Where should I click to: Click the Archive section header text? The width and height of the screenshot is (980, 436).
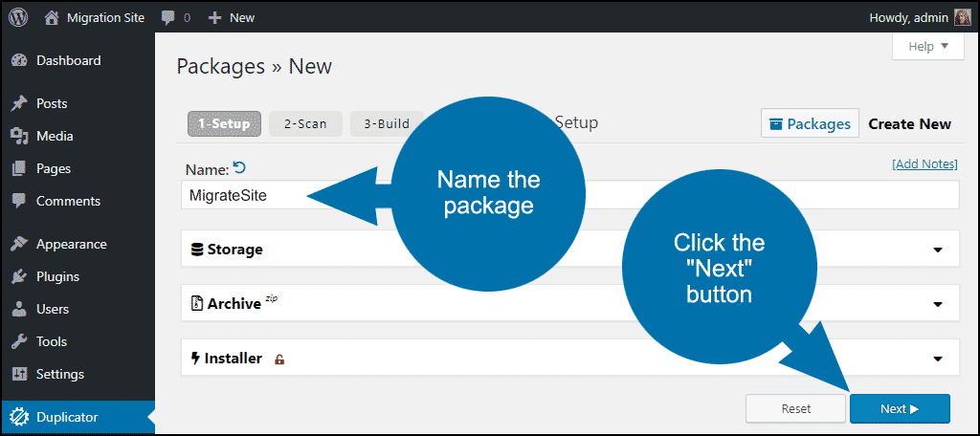coord(234,304)
